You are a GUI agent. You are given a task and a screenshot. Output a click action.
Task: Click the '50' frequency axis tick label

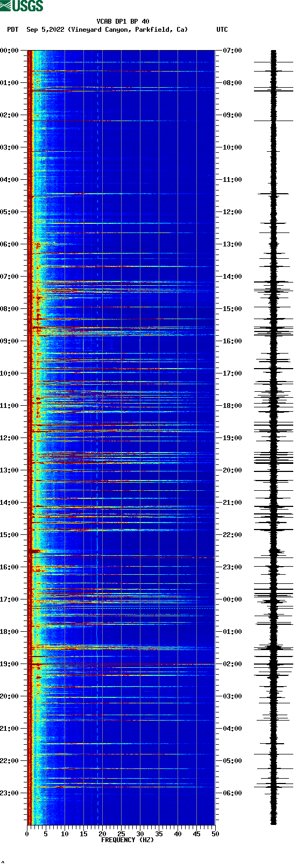[x=215, y=834]
